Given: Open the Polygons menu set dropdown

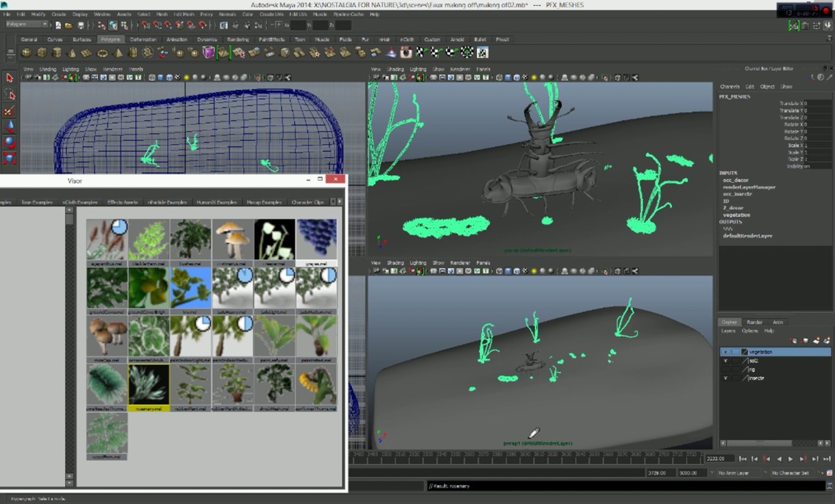Looking at the screenshot, I should pyautogui.click(x=27, y=24).
